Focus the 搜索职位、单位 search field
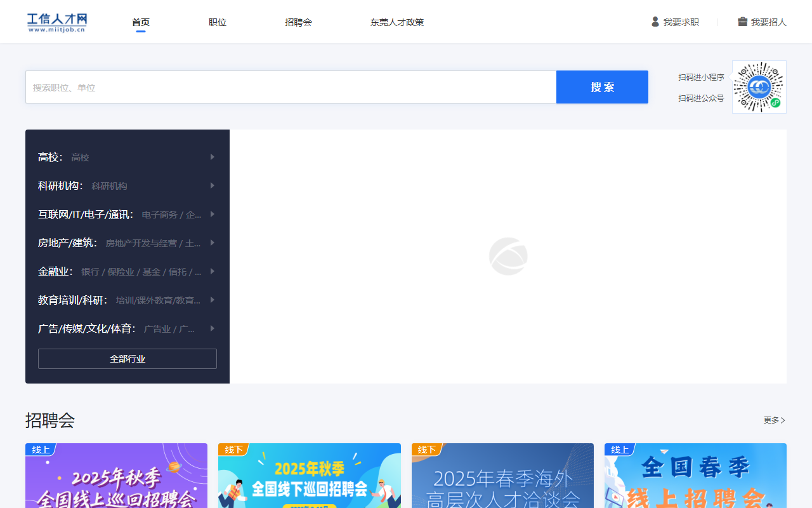Screen dimensions: 812x508 click(x=291, y=87)
